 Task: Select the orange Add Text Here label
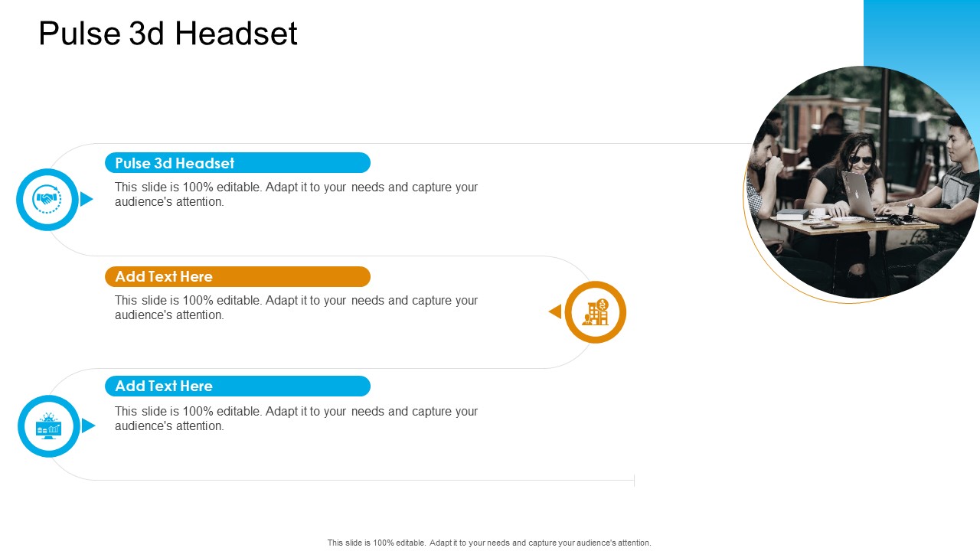click(237, 276)
